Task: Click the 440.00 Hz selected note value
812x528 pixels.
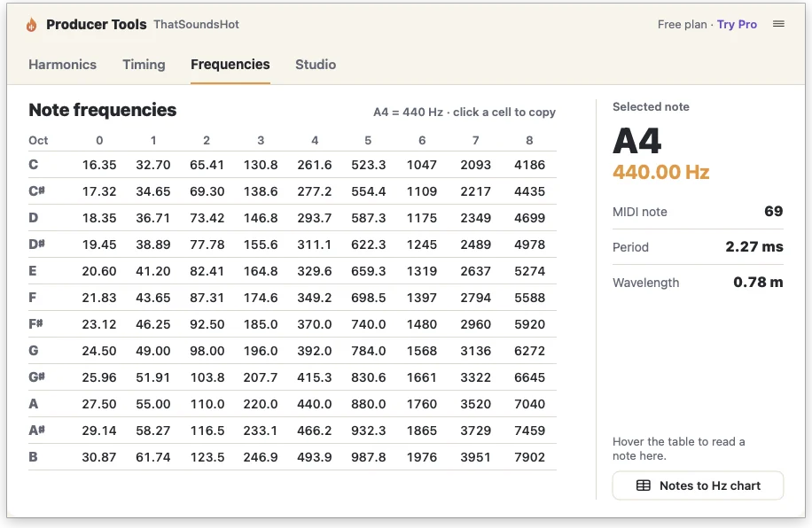Action: click(x=660, y=173)
